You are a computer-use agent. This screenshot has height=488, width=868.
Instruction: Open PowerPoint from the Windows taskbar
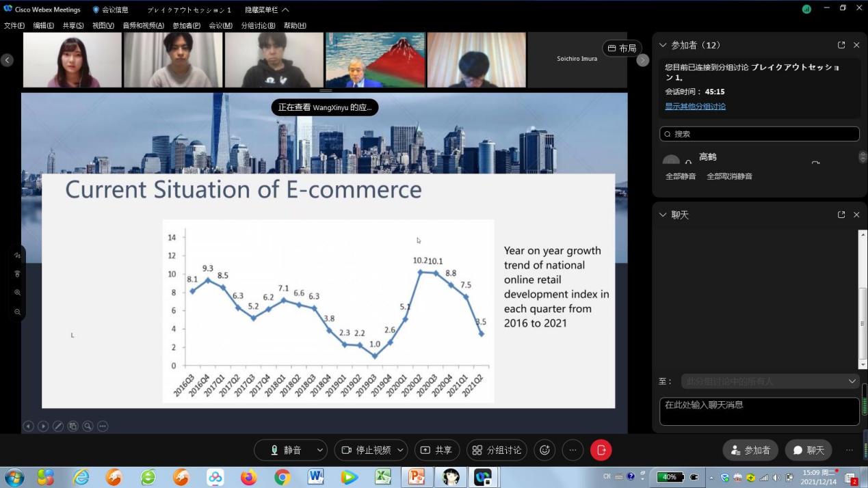[x=417, y=476]
